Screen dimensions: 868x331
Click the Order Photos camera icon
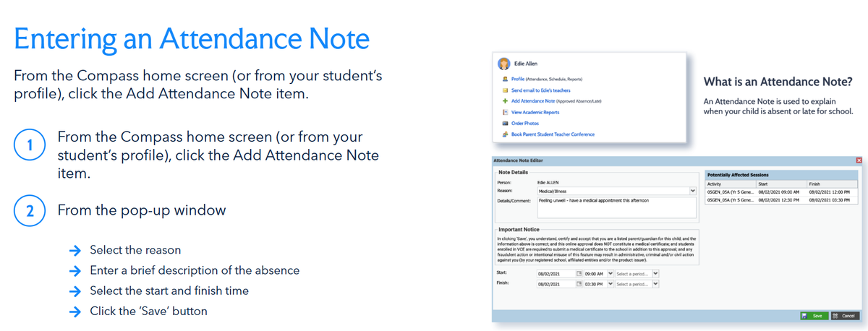click(x=504, y=124)
